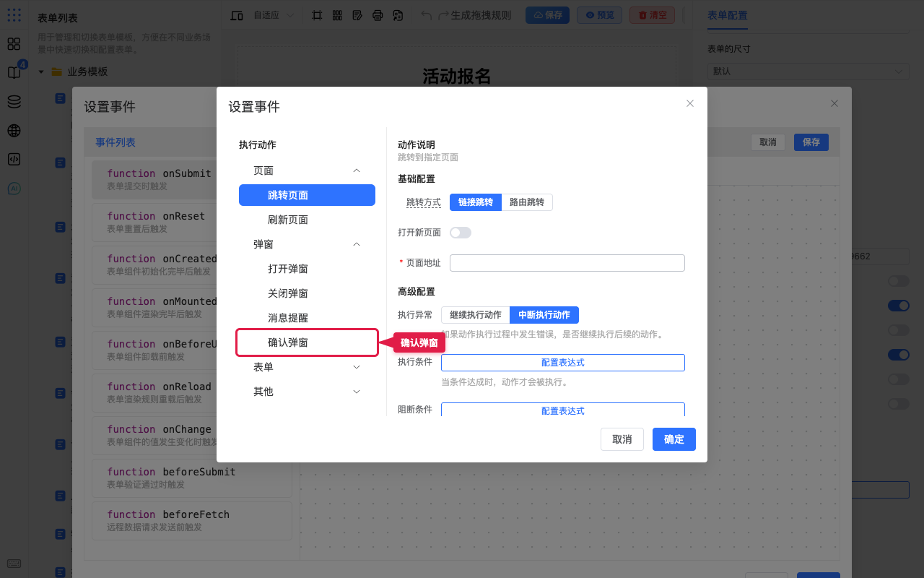
Task: Switch to the 表单配置 tab
Action: [728, 15]
